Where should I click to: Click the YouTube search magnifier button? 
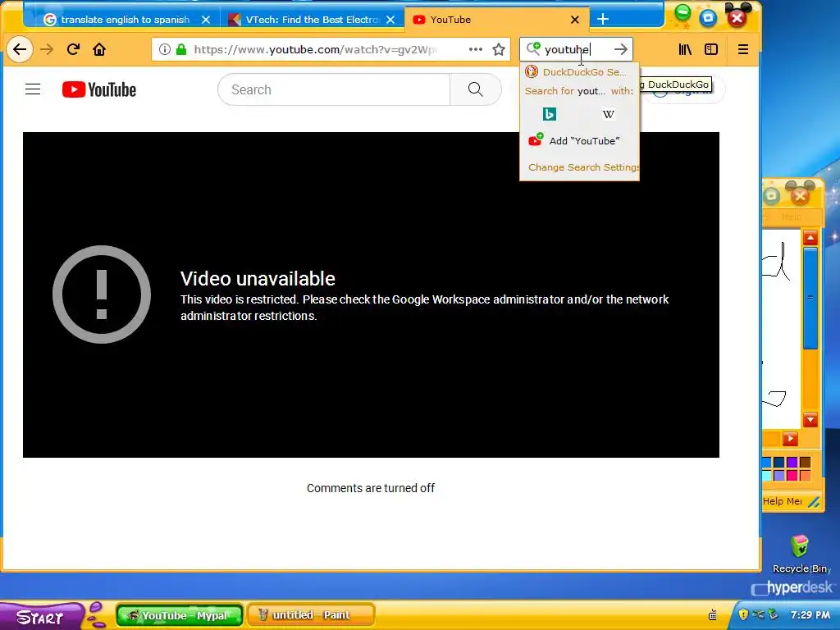pyautogui.click(x=476, y=89)
